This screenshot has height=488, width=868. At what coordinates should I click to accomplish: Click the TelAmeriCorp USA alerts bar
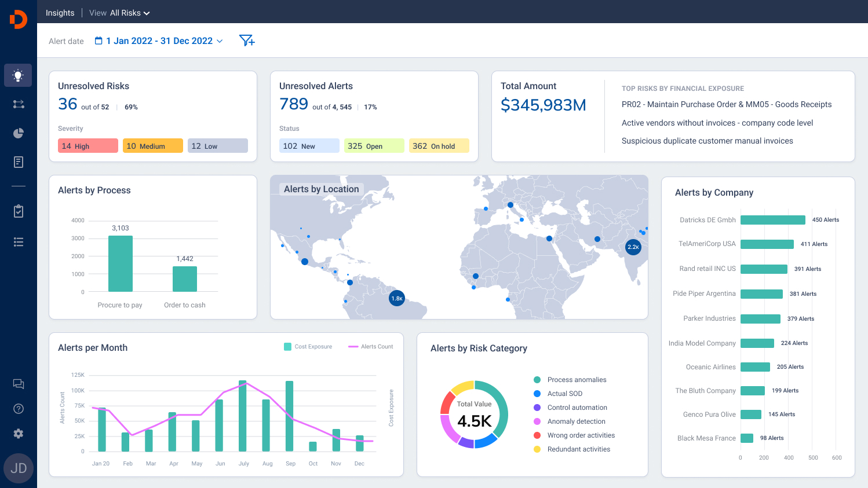pos(767,244)
